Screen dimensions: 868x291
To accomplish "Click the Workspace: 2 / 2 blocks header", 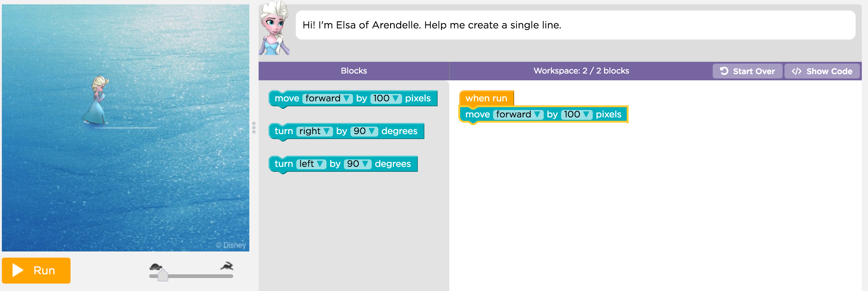I will (581, 71).
